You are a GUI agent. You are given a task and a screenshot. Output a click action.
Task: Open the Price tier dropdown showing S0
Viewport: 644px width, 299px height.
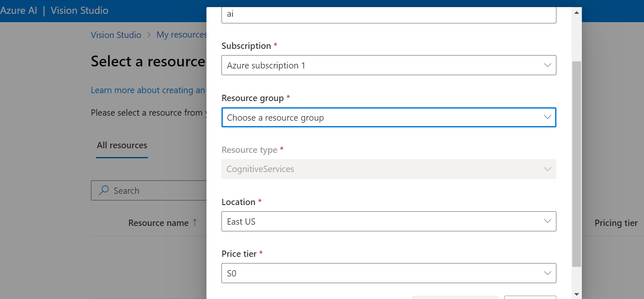point(389,273)
